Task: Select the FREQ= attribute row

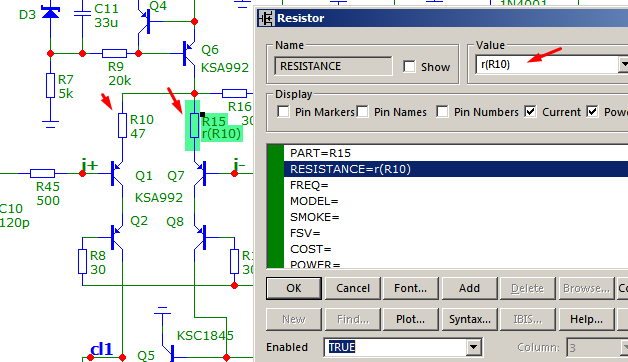Action: (456, 185)
